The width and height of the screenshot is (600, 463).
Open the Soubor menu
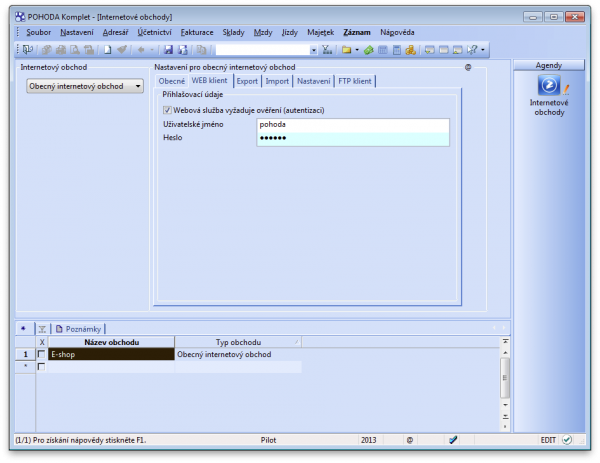pos(38,33)
